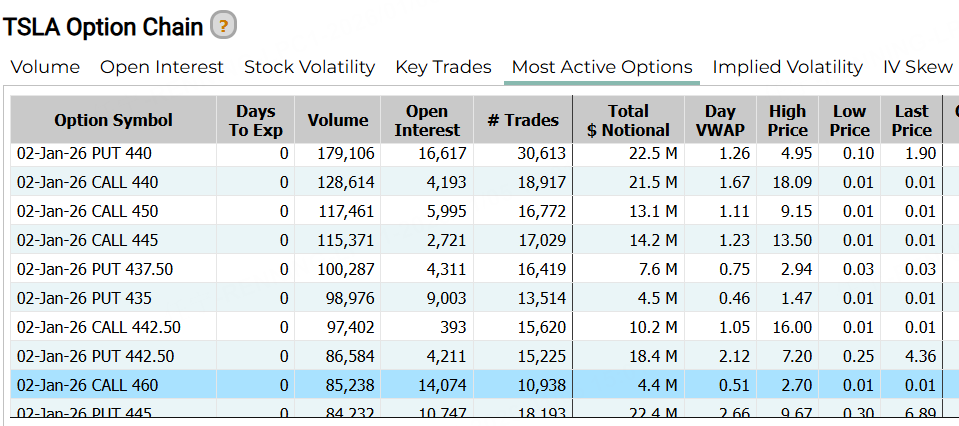Sort by Days To Exp column header

(256, 120)
